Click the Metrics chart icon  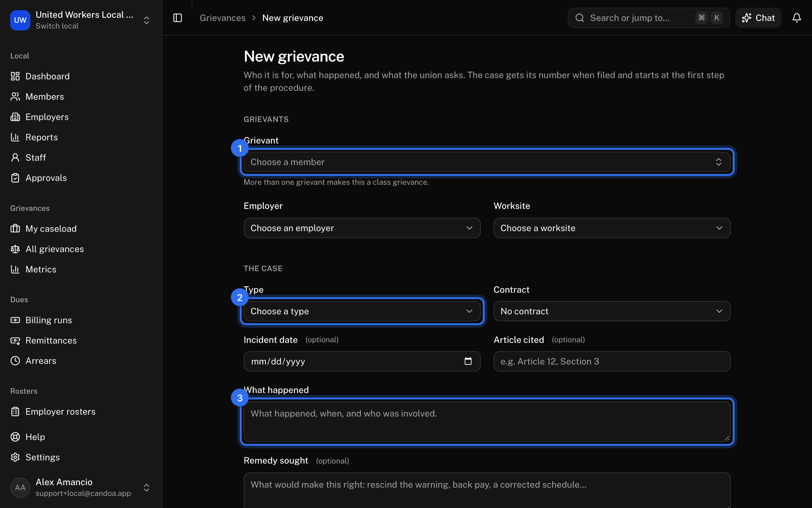tap(15, 269)
